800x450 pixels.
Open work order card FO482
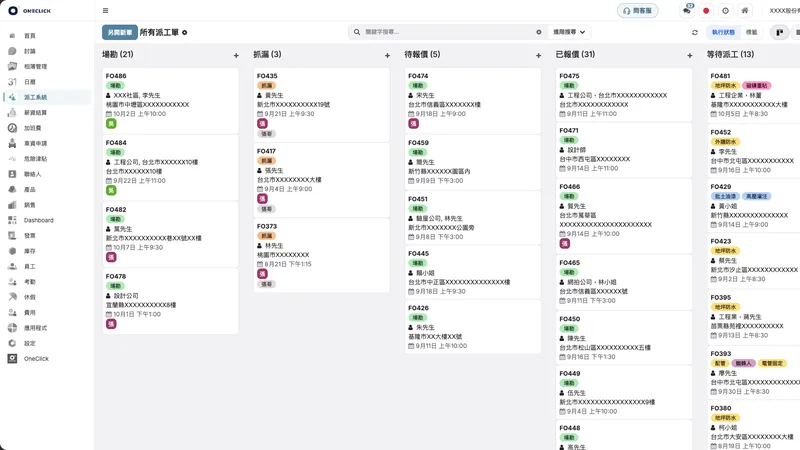170,234
